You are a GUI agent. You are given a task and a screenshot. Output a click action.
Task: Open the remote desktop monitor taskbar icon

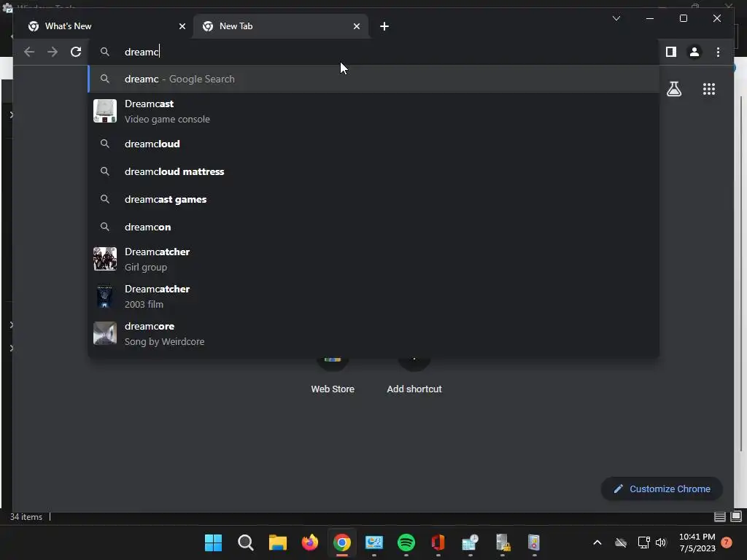[x=374, y=542]
